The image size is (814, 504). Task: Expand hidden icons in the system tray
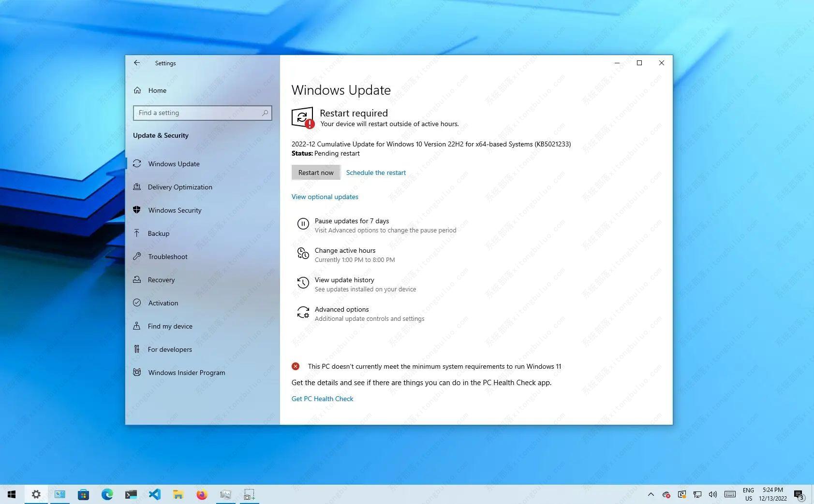coord(651,494)
